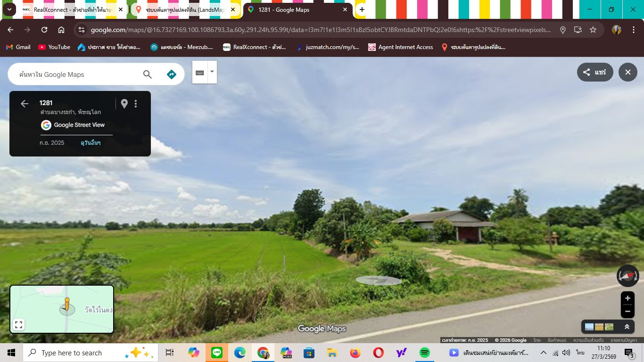Click the Chrome home button
This screenshot has height=362, width=644.
coord(61,30)
